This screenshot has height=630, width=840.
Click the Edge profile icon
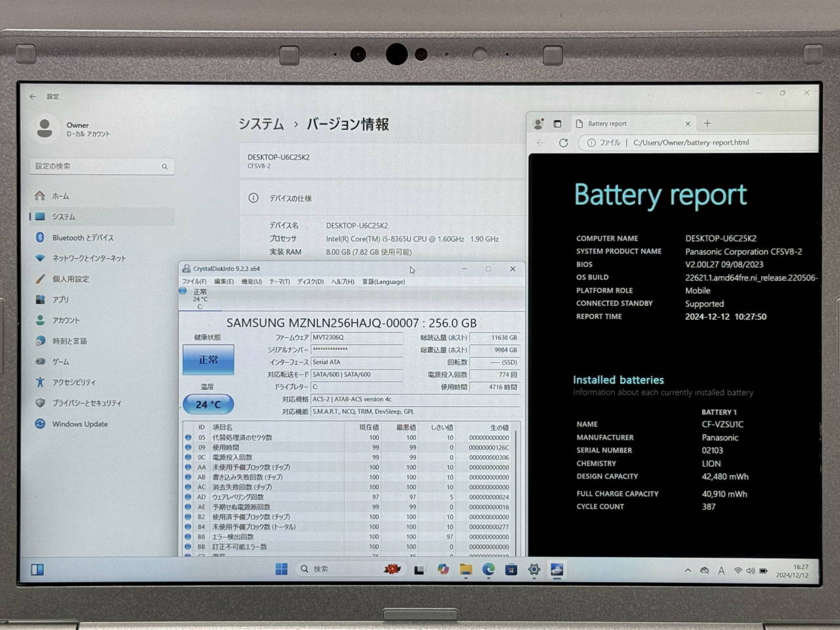tap(539, 123)
